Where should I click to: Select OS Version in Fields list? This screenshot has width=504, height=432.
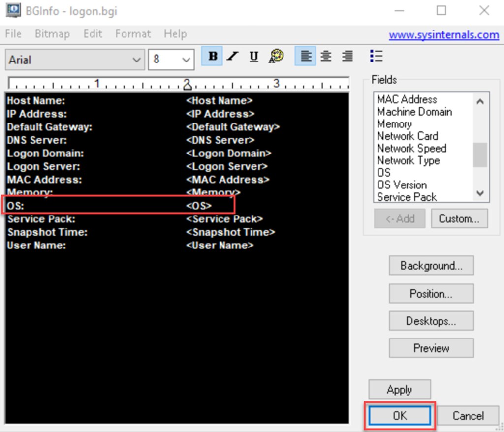click(x=402, y=185)
